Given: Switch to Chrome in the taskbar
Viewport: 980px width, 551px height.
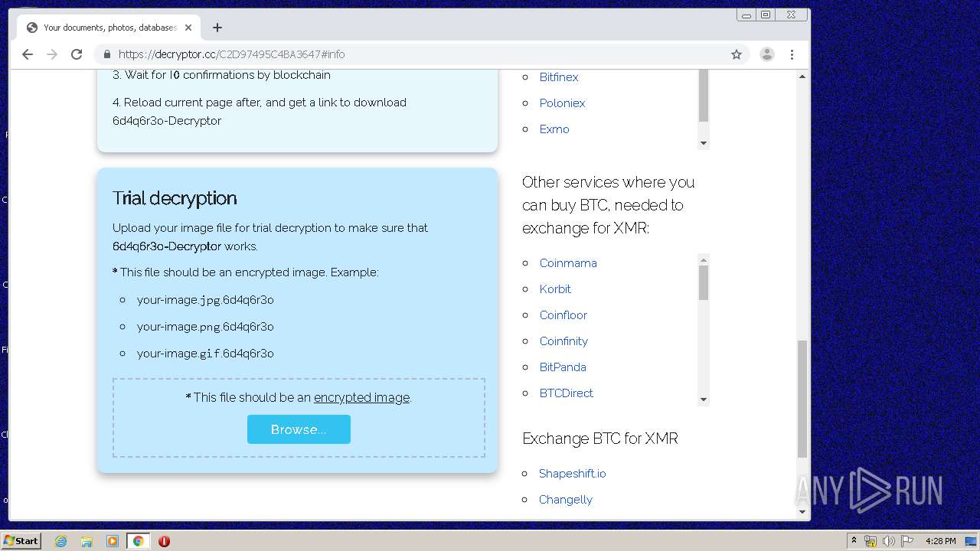Looking at the screenshot, I should (138, 541).
